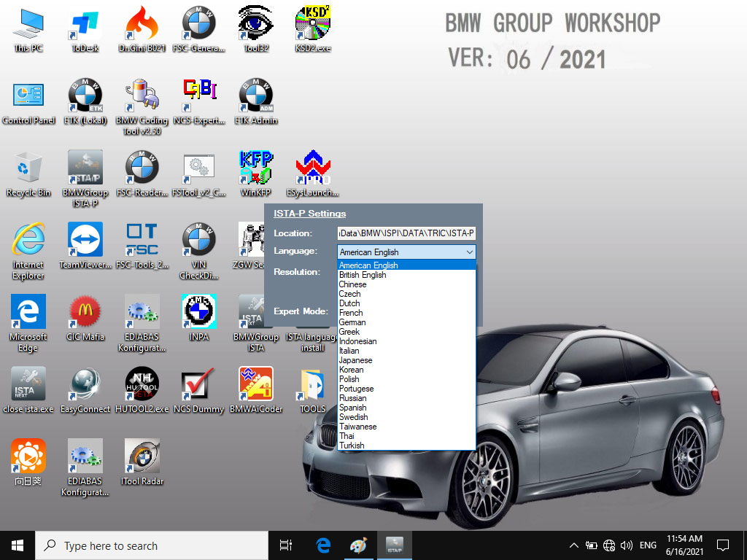Launch KSD2.exe

(312, 22)
